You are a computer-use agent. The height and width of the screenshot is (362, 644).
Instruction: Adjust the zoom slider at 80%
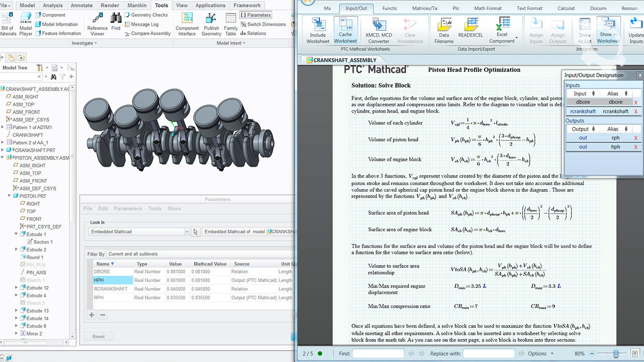point(616,354)
